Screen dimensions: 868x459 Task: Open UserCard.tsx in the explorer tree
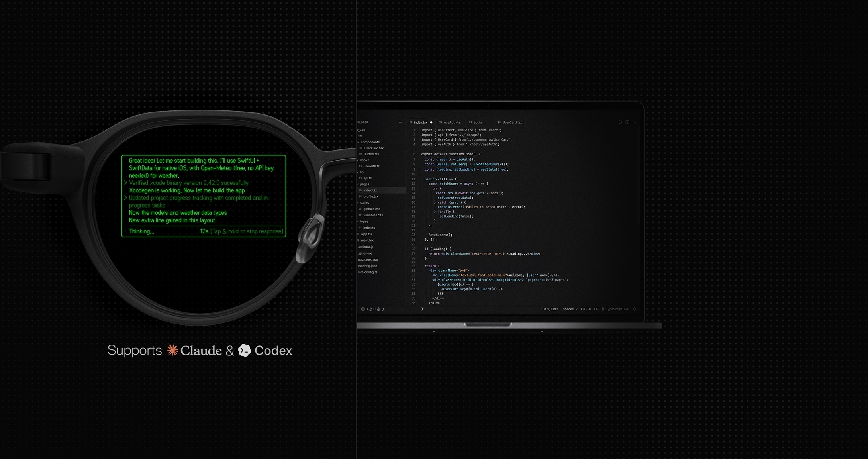pyautogui.click(x=374, y=148)
